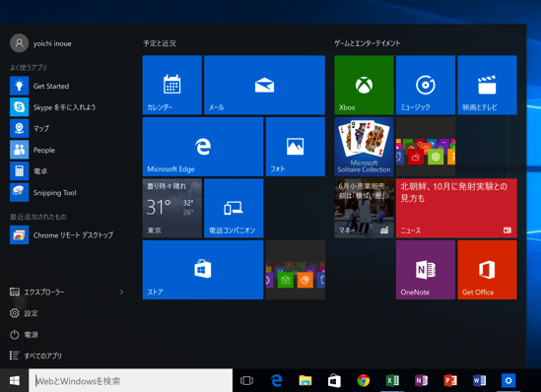Screen dimensions: 541x392
Task: Click the 予定と近況 group header
Action: tap(160, 43)
